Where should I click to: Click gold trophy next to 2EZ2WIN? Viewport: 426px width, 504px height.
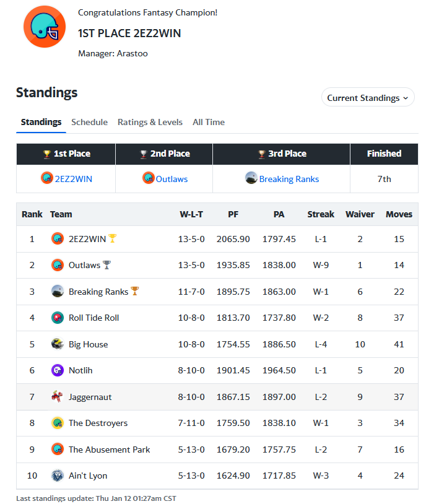point(113,238)
